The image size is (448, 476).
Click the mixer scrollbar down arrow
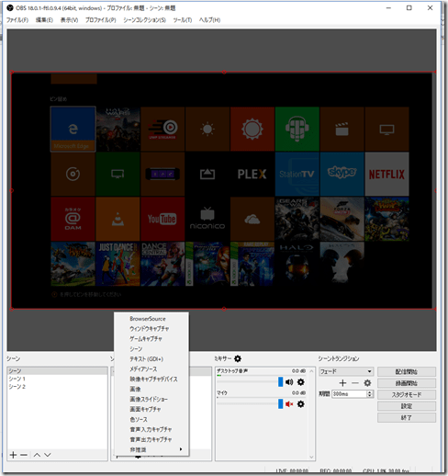point(311,457)
